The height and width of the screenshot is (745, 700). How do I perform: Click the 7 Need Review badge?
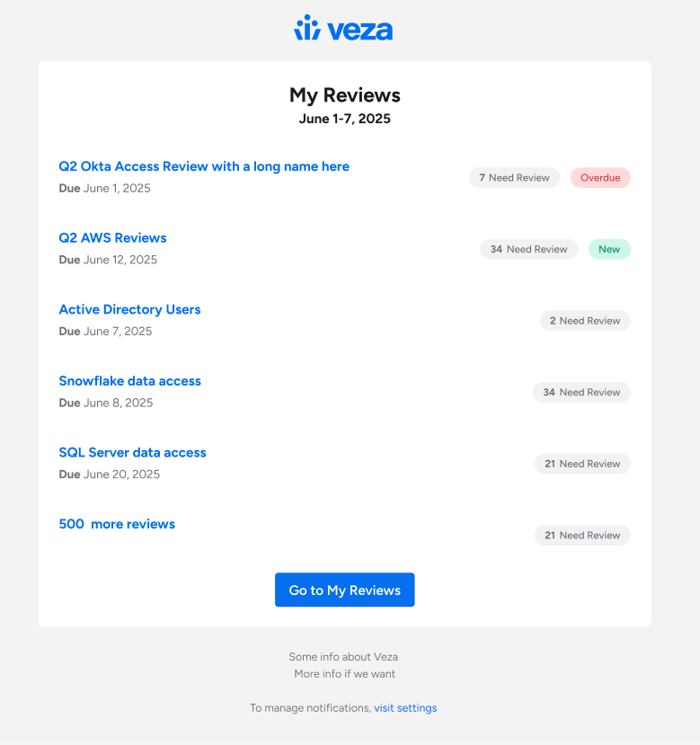pos(514,178)
